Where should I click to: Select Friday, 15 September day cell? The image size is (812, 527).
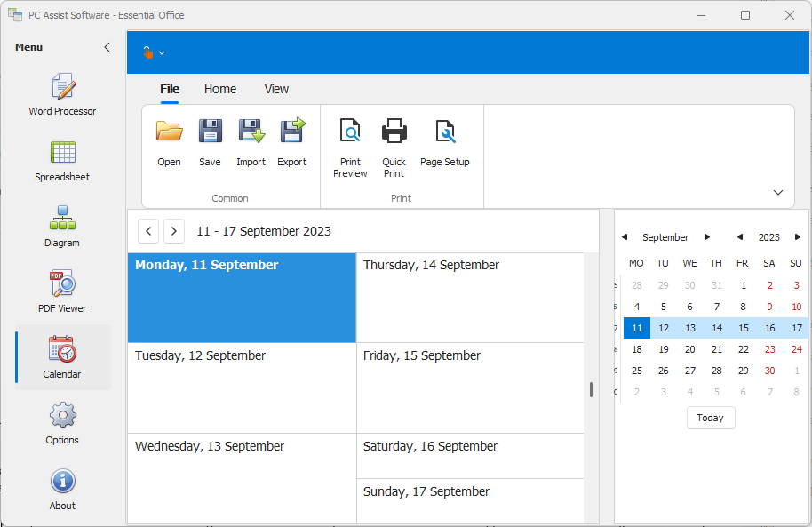(x=469, y=388)
